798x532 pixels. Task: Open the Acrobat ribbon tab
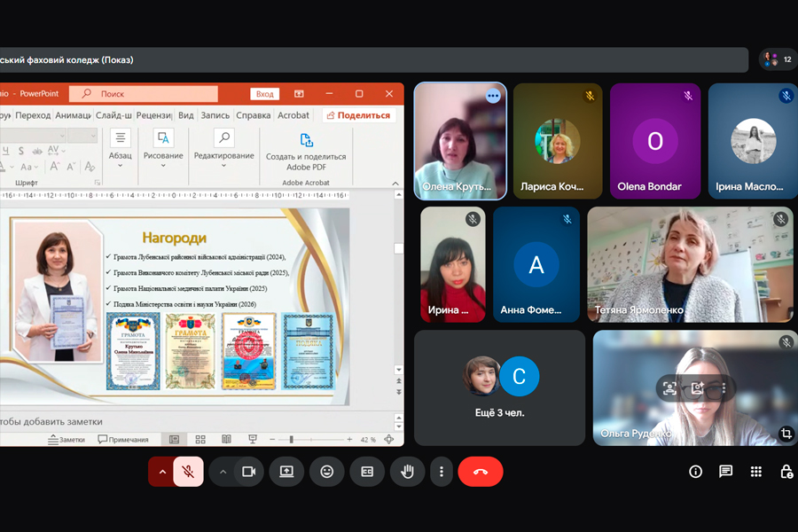pos(293,115)
